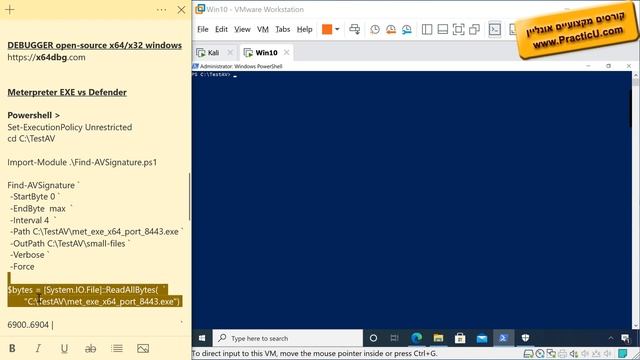Viewport: 640px width, 360px height.
Task: Open Microsoft Store from taskbar
Action: pos(460,338)
